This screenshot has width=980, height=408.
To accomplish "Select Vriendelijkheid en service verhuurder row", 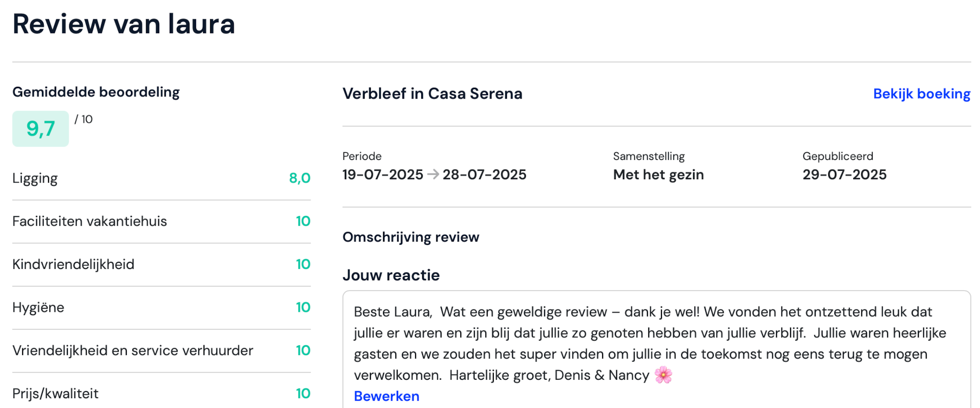I will click(161, 350).
